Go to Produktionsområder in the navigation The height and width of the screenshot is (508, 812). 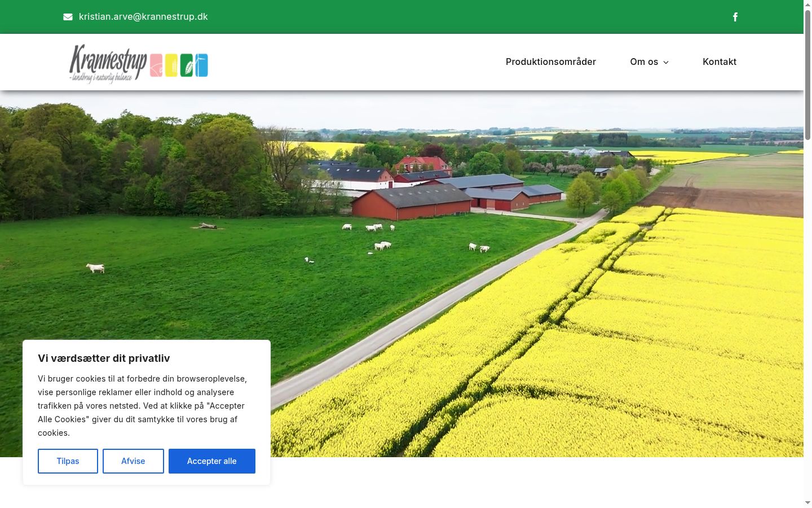[x=551, y=62]
